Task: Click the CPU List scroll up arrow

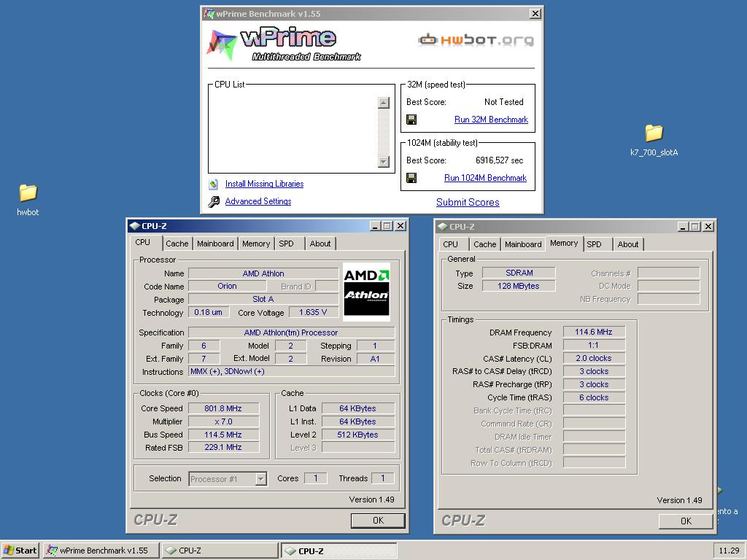Action: click(384, 102)
